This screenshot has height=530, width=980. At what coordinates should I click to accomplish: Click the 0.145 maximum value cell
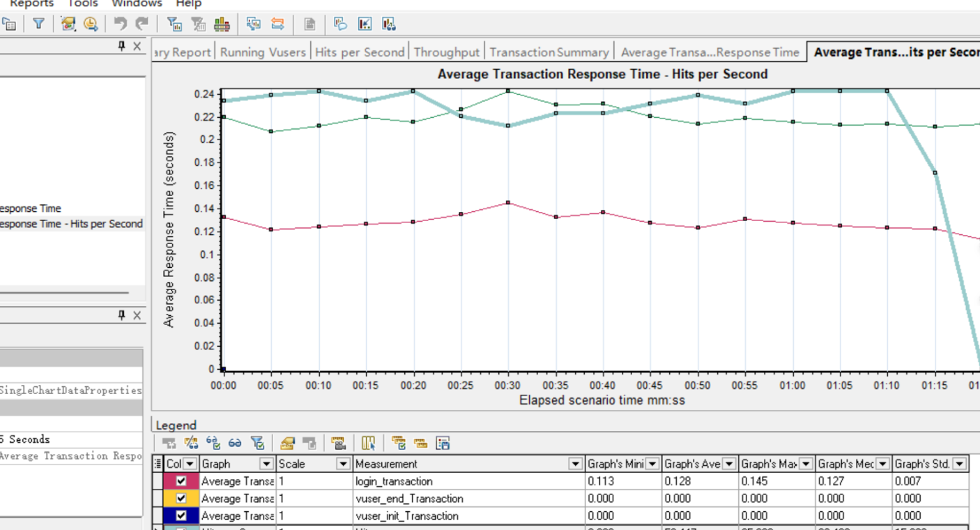click(776, 481)
